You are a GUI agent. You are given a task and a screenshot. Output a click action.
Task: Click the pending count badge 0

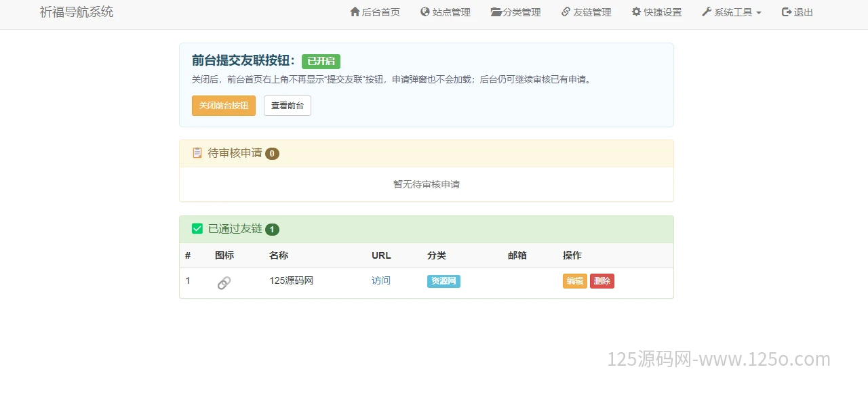pos(272,154)
